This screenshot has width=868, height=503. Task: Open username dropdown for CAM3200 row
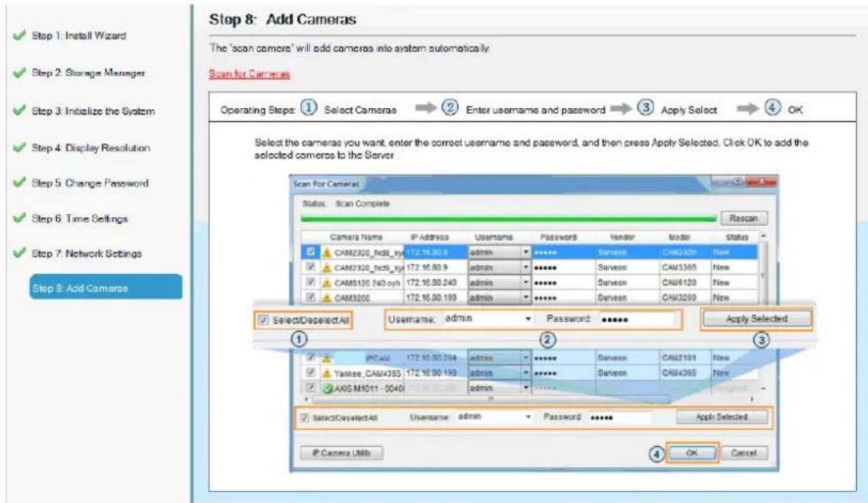click(x=526, y=297)
